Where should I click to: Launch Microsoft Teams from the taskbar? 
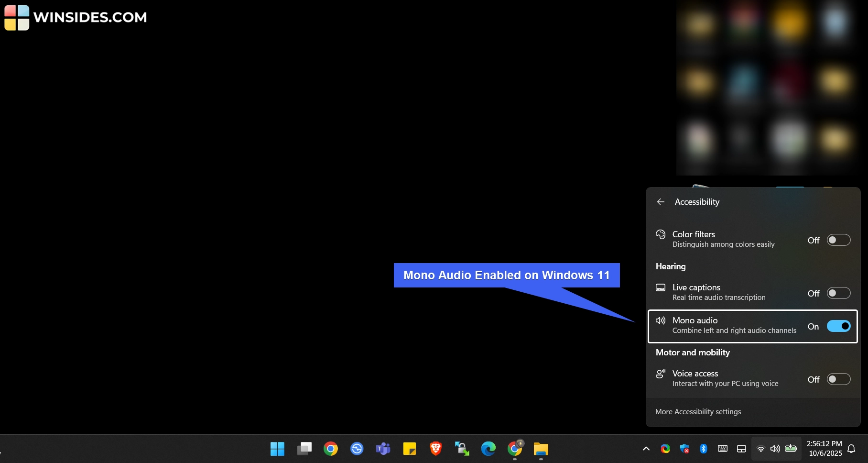point(383,449)
